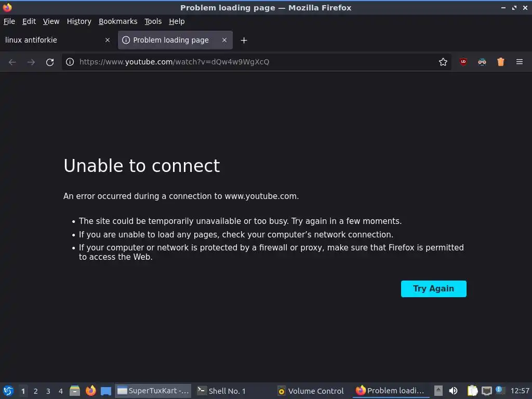Image resolution: width=532 pixels, height=399 pixels.
Task: Open the clipboard manager tray icon
Action: click(472, 391)
